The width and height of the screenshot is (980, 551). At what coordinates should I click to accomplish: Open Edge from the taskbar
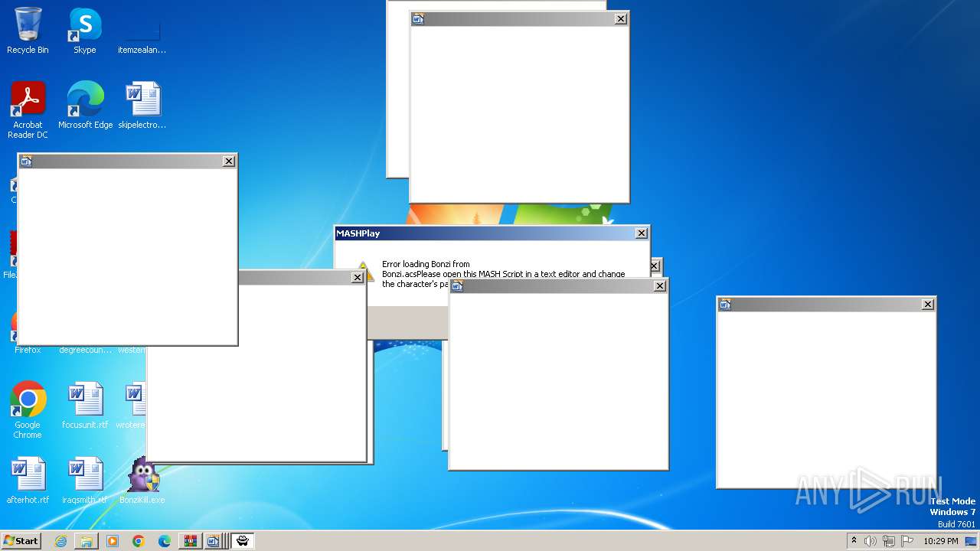pyautogui.click(x=165, y=541)
